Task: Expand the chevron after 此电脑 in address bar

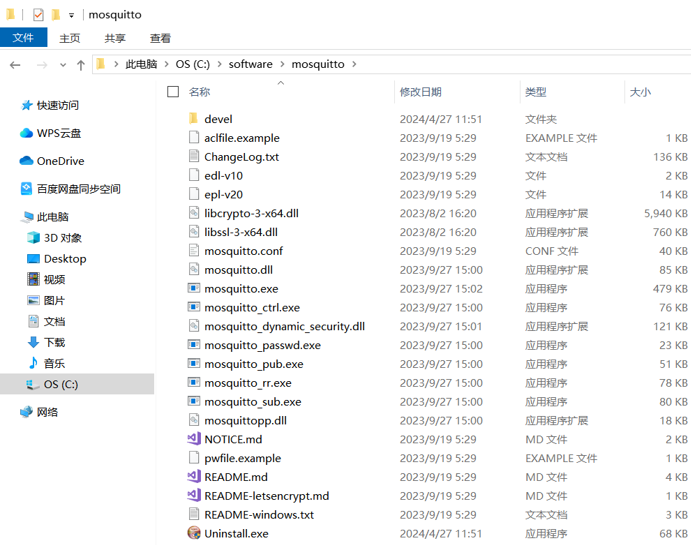Action: tap(166, 64)
